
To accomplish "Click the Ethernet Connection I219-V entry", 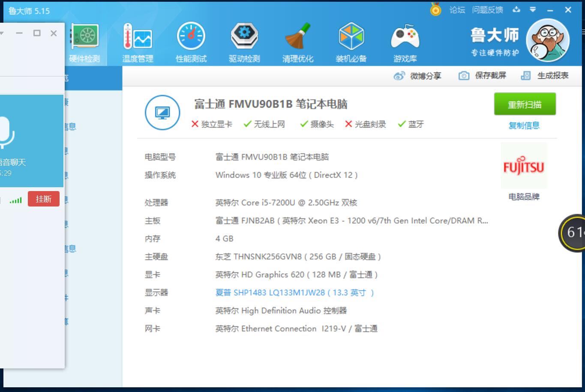I will point(297,329).
